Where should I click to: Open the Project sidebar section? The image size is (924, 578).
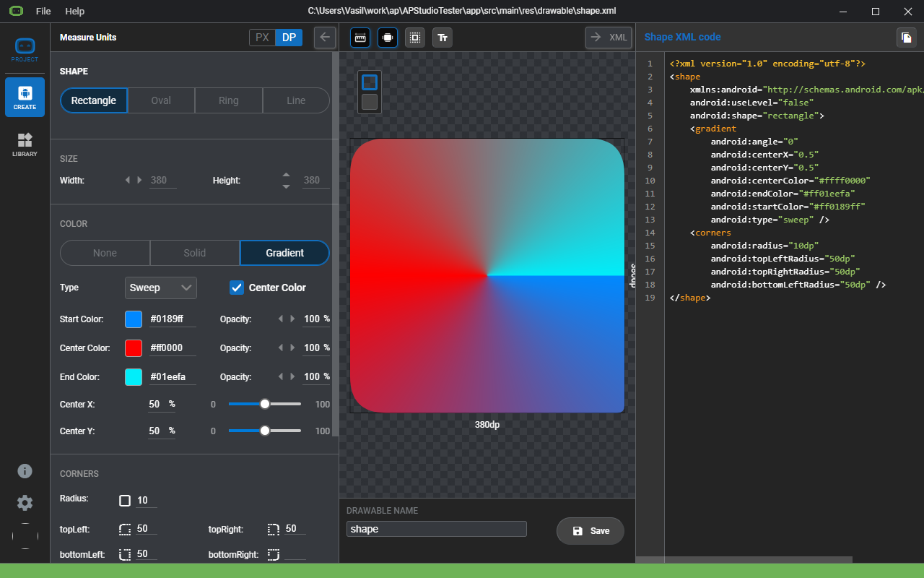[x=25, y=51]
